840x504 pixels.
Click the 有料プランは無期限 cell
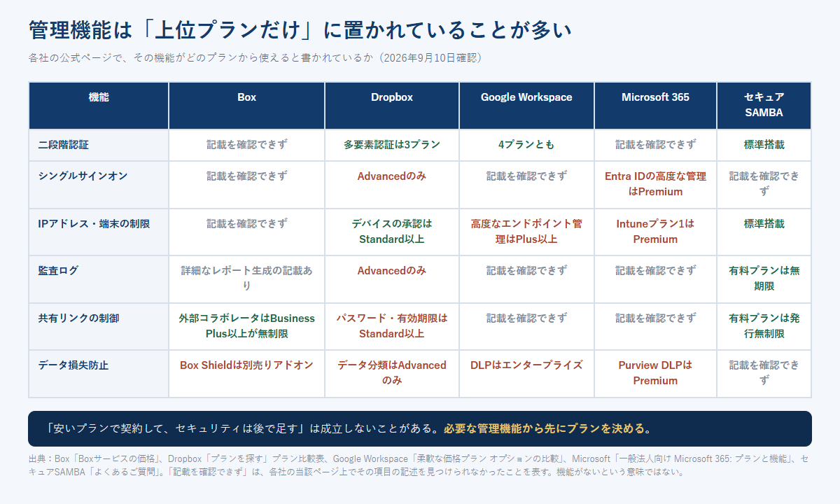[764, 279]
